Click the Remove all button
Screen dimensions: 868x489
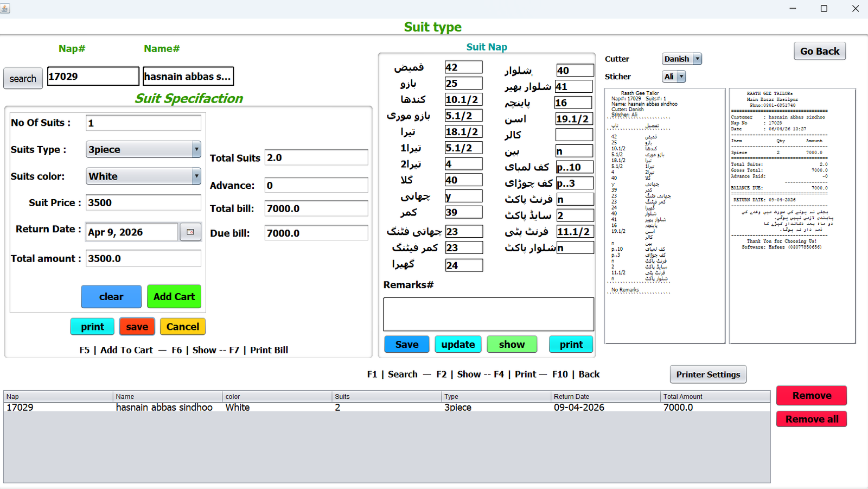[812, 419]
